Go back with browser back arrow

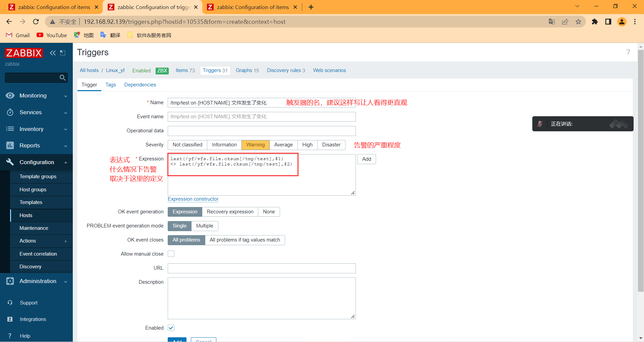point(9,22)
